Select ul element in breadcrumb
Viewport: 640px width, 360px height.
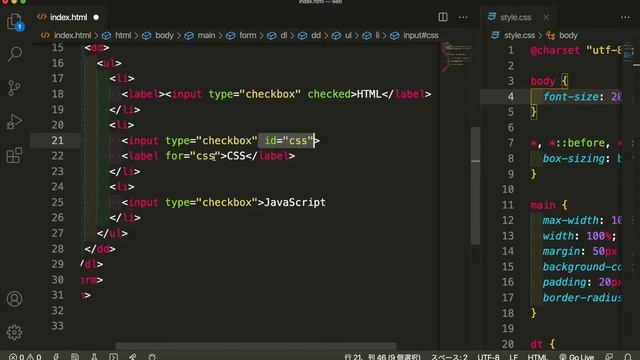348,36
